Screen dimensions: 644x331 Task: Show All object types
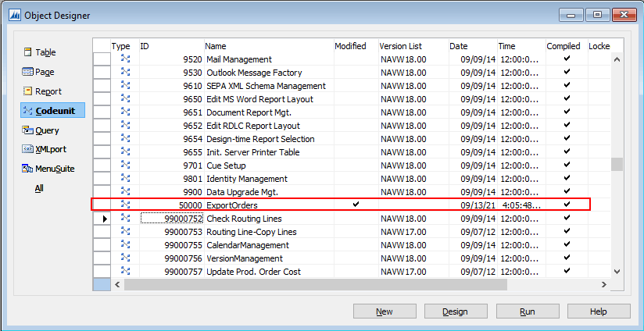pos(39,188)
